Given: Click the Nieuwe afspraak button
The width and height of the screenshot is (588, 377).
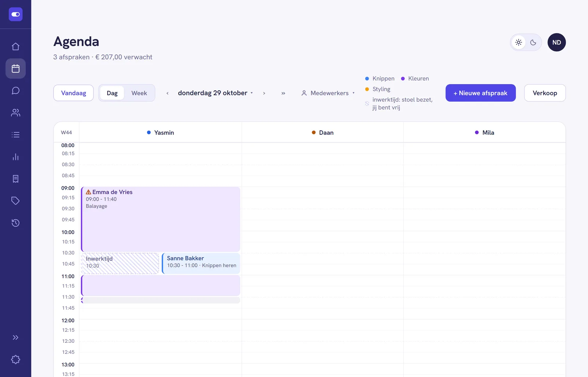Looking at the screenshot, I should [x=480, y=93].
